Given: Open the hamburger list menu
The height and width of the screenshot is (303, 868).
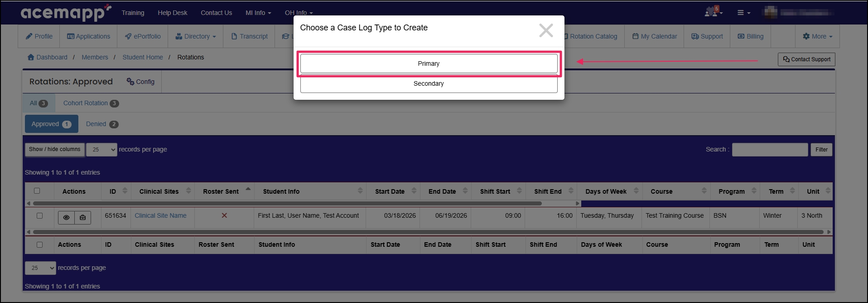Looking at the screenshot, I should coord(743,13).
